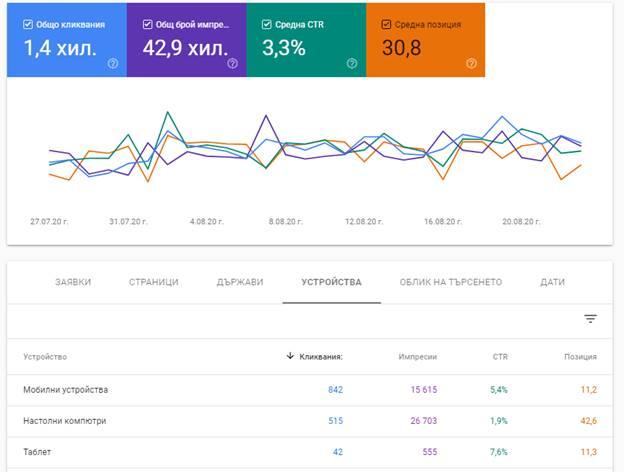Click the 20.08.20 г. date label
The height and width of the screenshot is (472, 624).
tap(521, 221)
